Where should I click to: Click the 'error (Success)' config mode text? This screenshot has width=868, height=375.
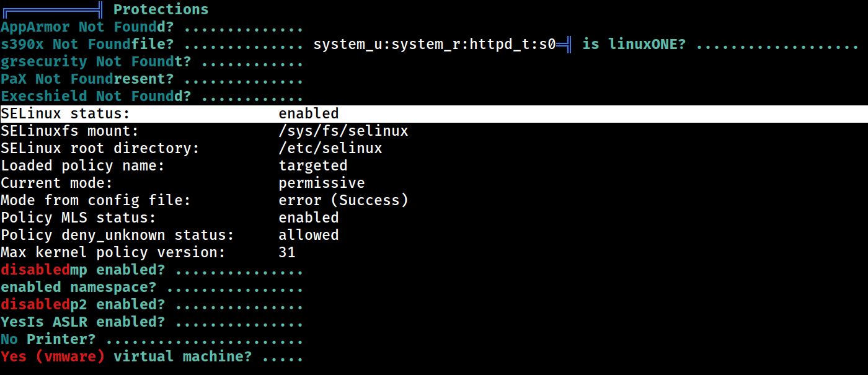click(343, 200)
